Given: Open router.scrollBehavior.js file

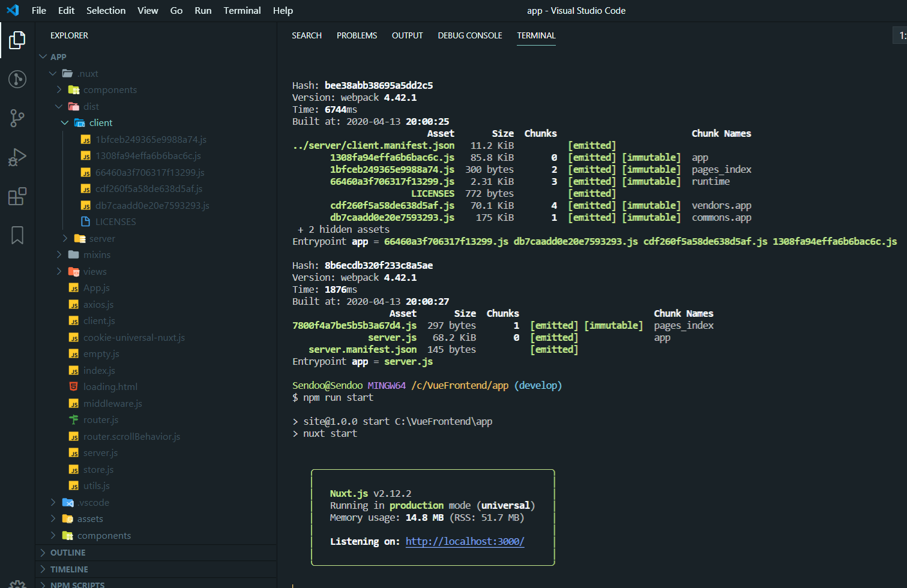Looking at the screenshot, I should [131, 436].
